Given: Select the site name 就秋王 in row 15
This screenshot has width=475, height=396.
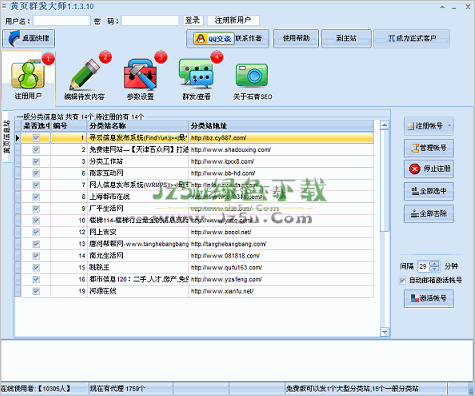Looking at the screenshot, I should [x=99, y=268].
